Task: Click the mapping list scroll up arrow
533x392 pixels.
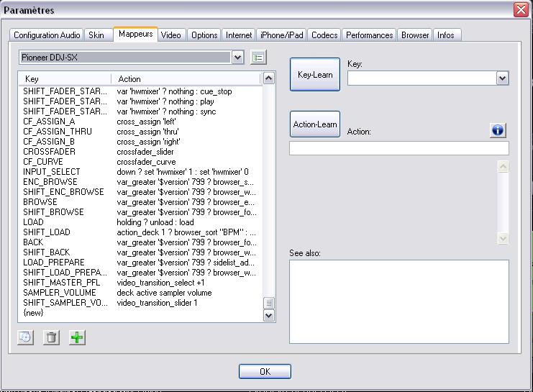Action: (269, 78)
